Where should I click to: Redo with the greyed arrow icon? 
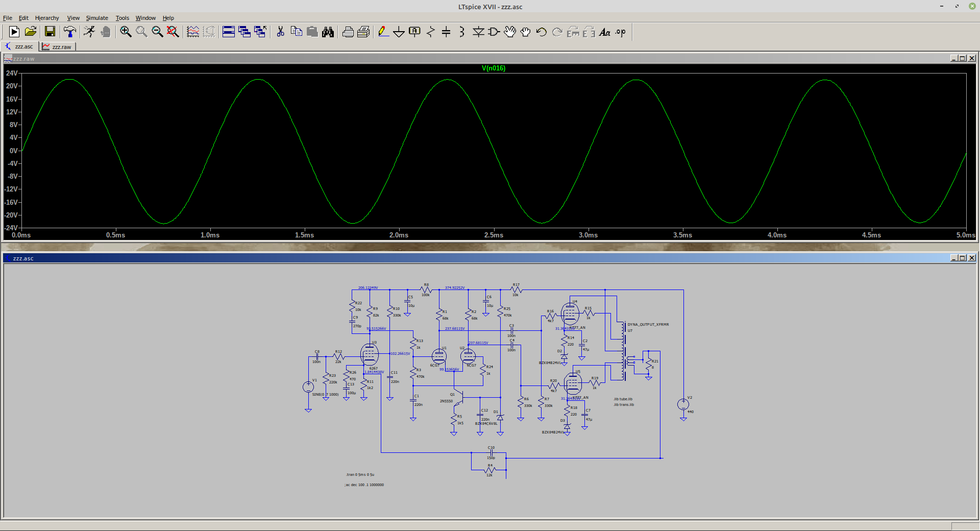[x=557, y=32]
